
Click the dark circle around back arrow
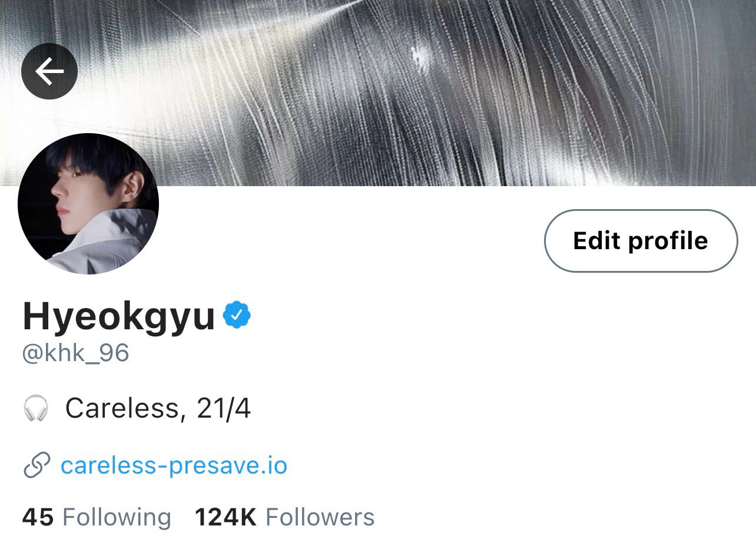point(49,71)
